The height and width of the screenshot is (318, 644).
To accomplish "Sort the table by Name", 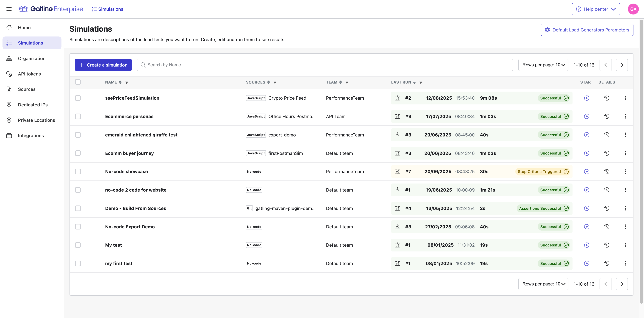I will click(x=120, y=82).
